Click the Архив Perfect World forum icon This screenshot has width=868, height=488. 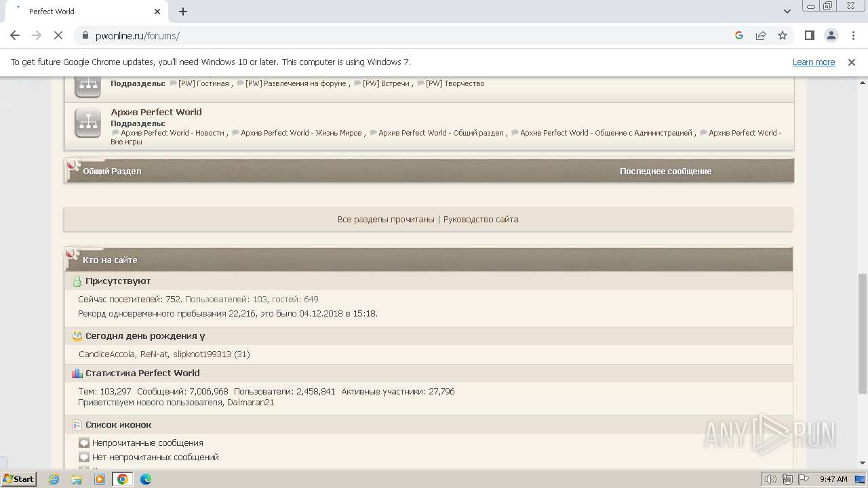tap(88, 123)
